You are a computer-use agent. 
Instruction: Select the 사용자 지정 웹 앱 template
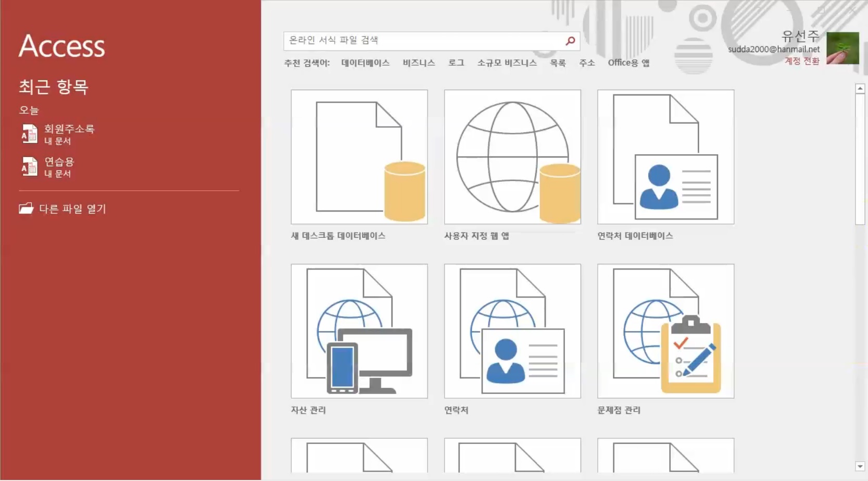[x=512, y=157]
